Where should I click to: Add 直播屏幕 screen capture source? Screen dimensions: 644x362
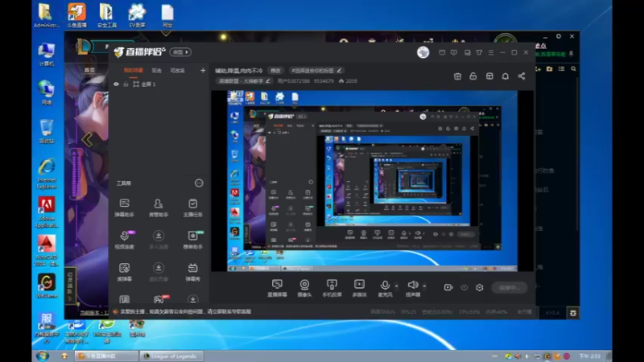click(x=277, y=288)
